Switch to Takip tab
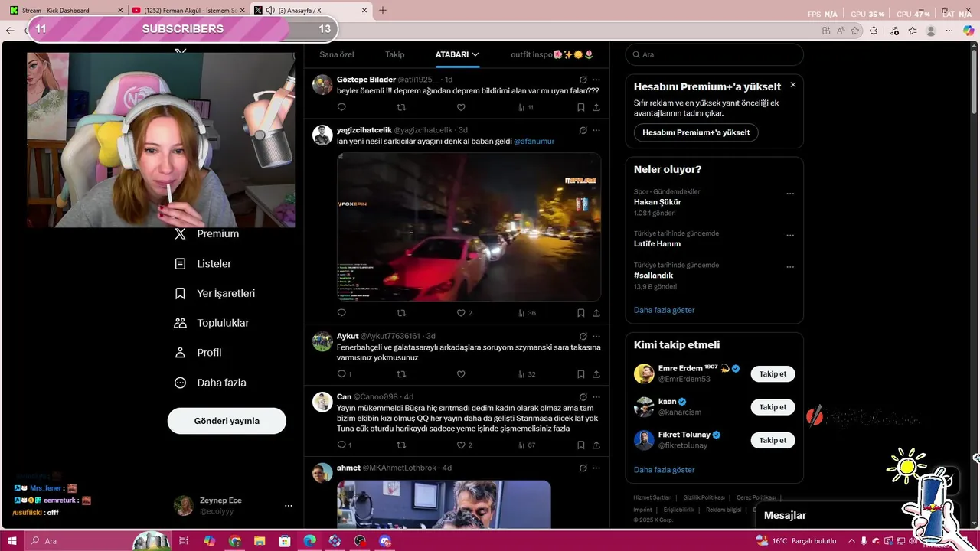The image size is (980, 551). (394, 54)
